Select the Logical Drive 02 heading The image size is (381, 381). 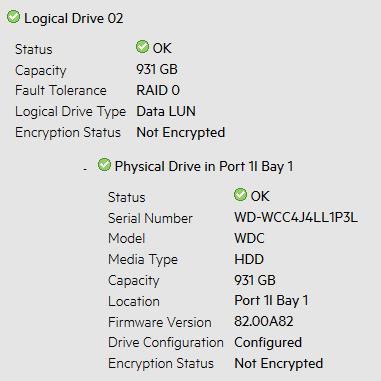74,18
